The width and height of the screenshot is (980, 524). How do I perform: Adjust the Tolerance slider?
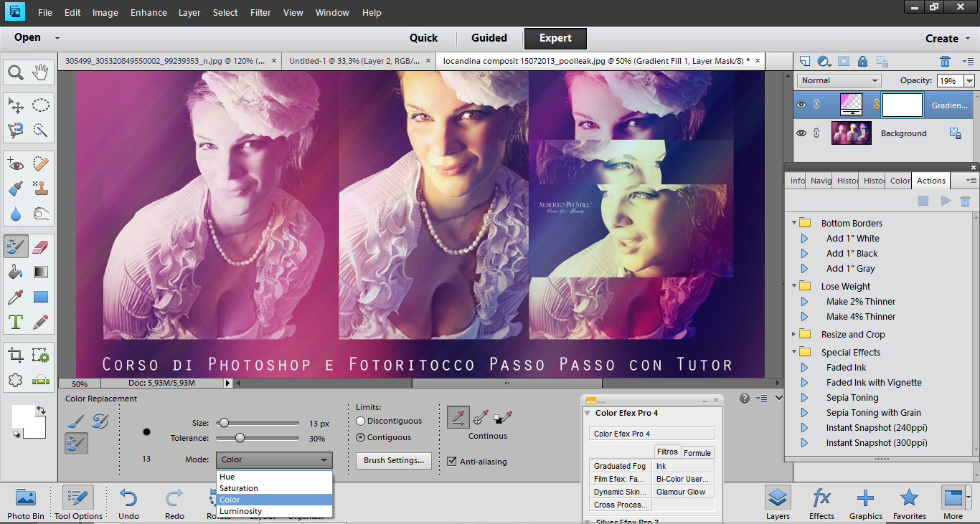(240, 438)
